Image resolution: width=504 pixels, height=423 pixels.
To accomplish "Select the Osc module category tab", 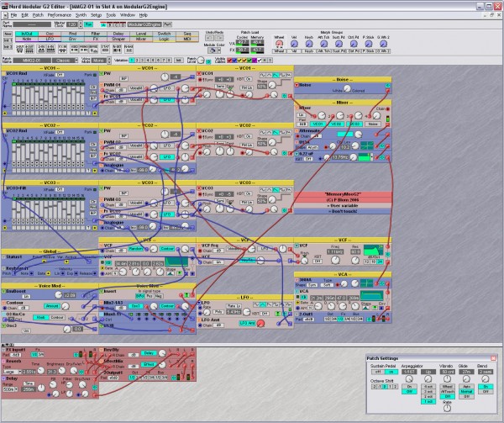I will click(x=50, y=34).
